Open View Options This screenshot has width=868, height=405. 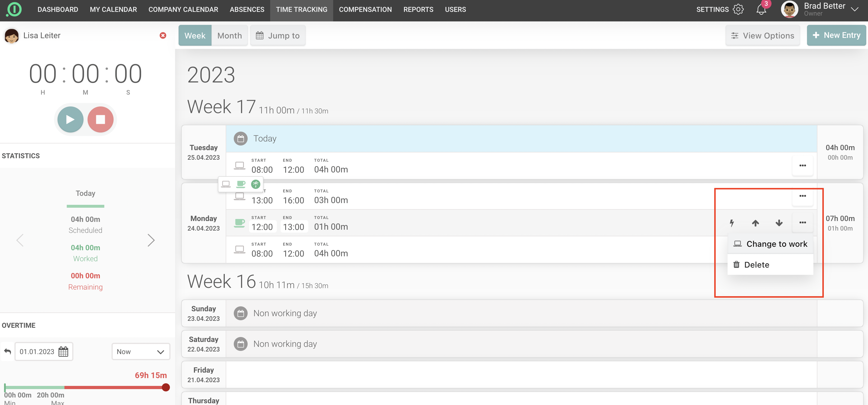click(x=763, y=35)
